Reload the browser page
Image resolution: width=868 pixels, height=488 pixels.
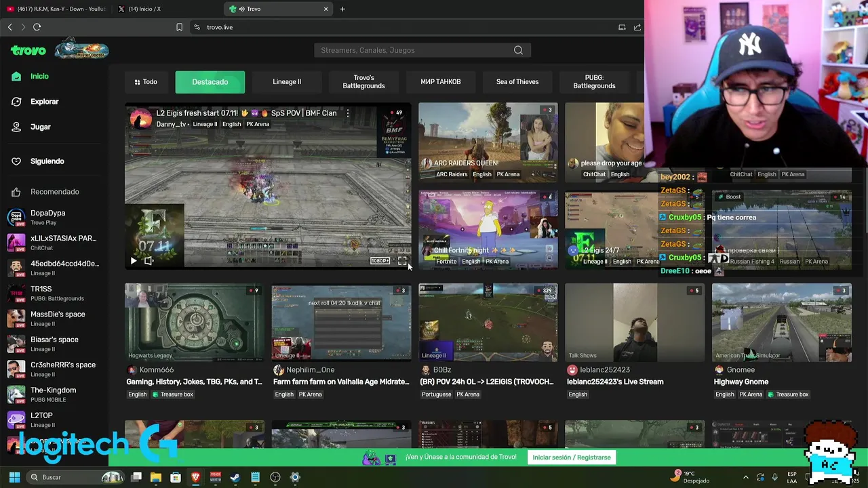coord(37,27)
